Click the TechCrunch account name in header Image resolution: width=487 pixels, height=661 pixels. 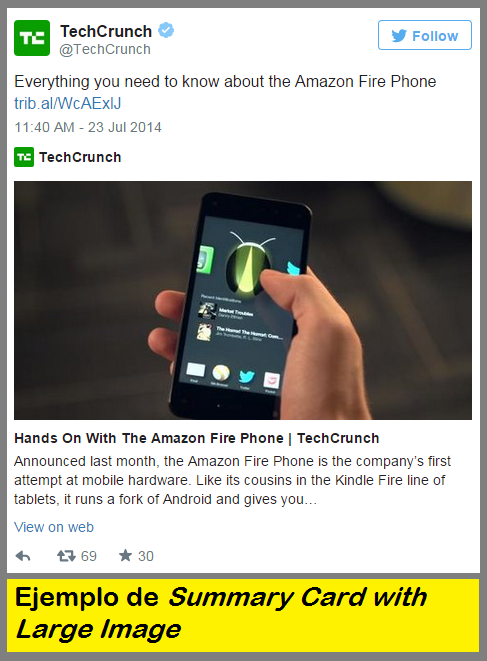[106, 31]
